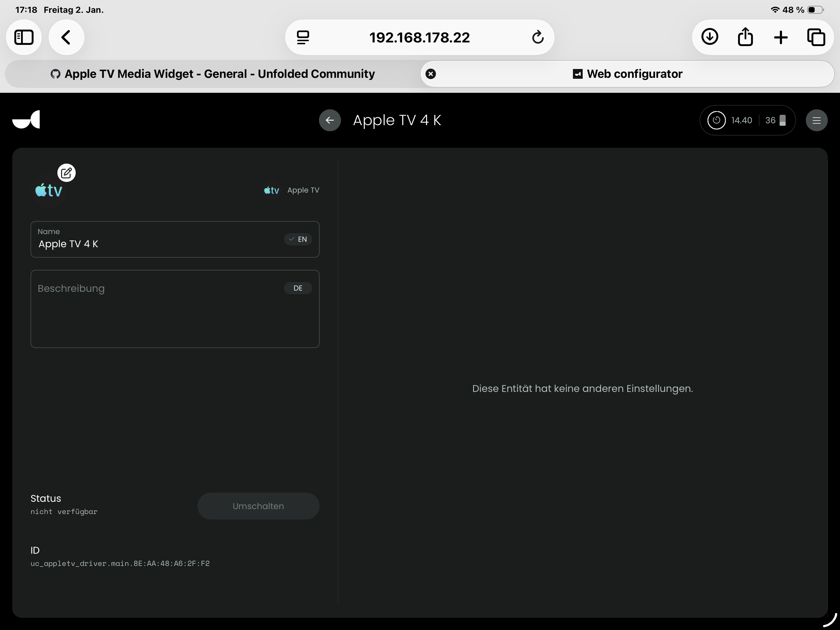Show the Safari tab overview
Screen dimensions: 840x630
point(816,37)
